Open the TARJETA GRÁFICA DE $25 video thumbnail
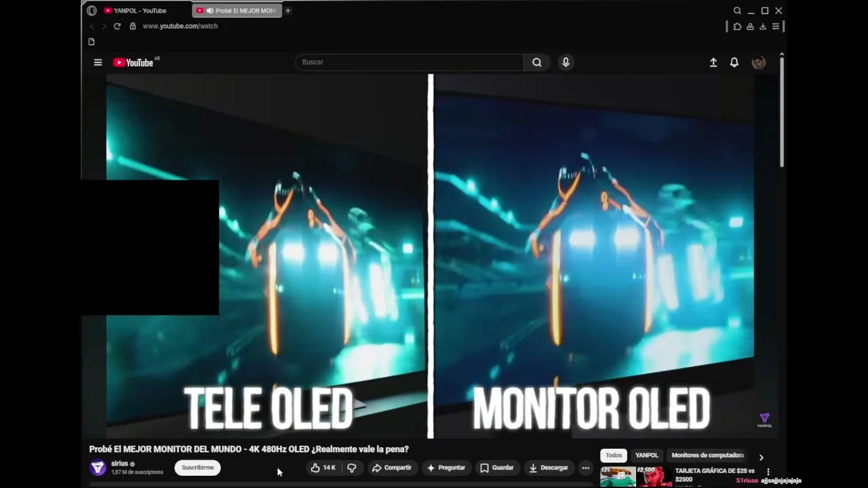Image resolution: width=868 pixels, height=488 pixels. 635,476
